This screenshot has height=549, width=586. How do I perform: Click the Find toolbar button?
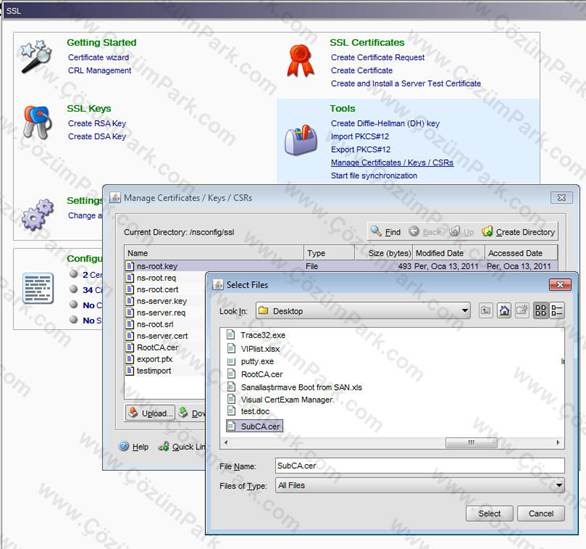point(386,232)
